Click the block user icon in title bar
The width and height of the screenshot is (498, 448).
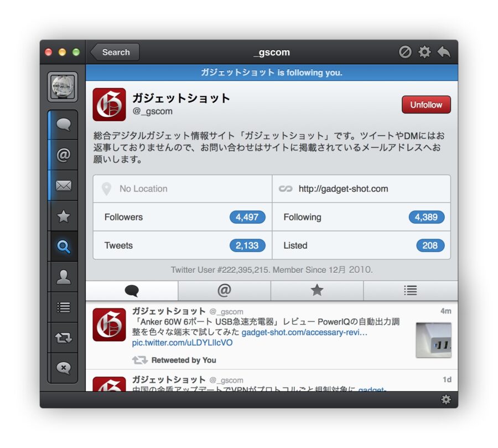405,52
